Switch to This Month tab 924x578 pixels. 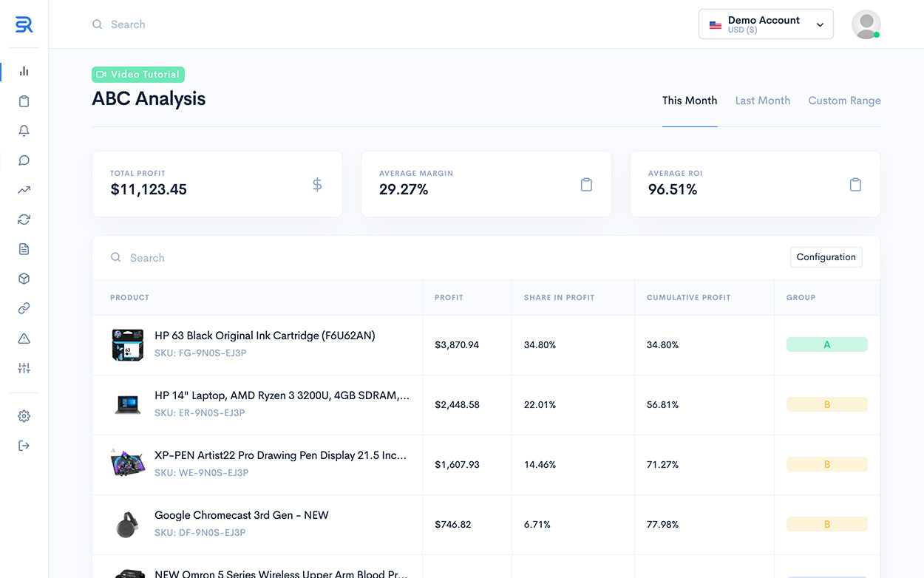pos(690,101)
